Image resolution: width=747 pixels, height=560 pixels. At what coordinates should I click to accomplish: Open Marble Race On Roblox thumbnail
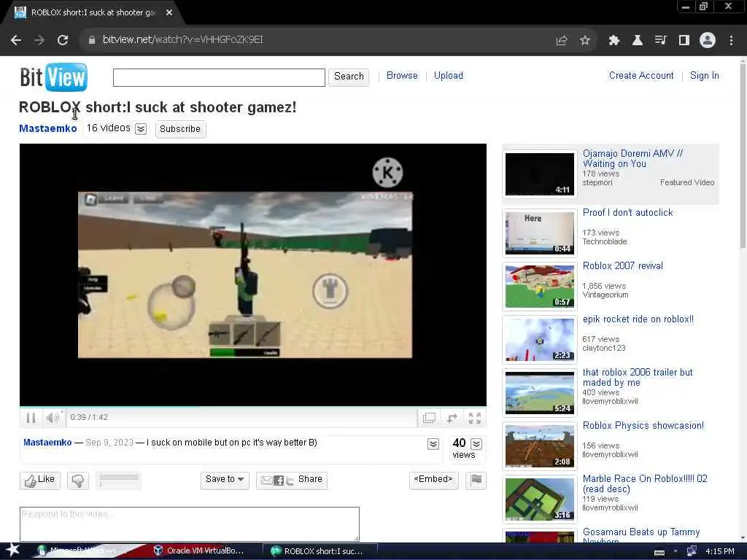[x=540, y=499]
